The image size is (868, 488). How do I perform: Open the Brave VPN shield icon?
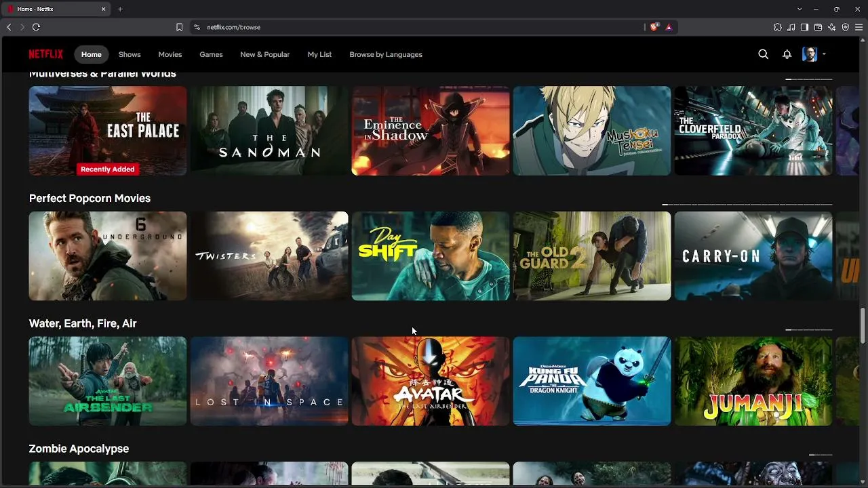845,27
